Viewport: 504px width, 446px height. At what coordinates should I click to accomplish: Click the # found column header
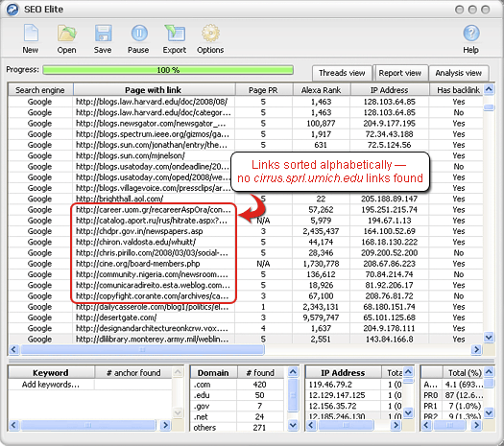tap(260, 373)
